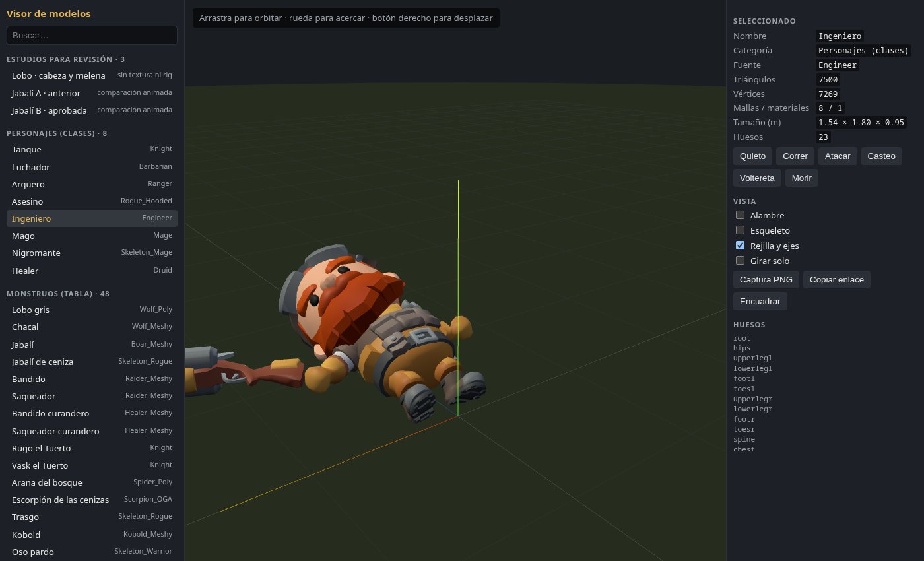The width and height of the screenshot is (924, 561).
Task: Choose Araña del bosque model
Action: [92, 482]
